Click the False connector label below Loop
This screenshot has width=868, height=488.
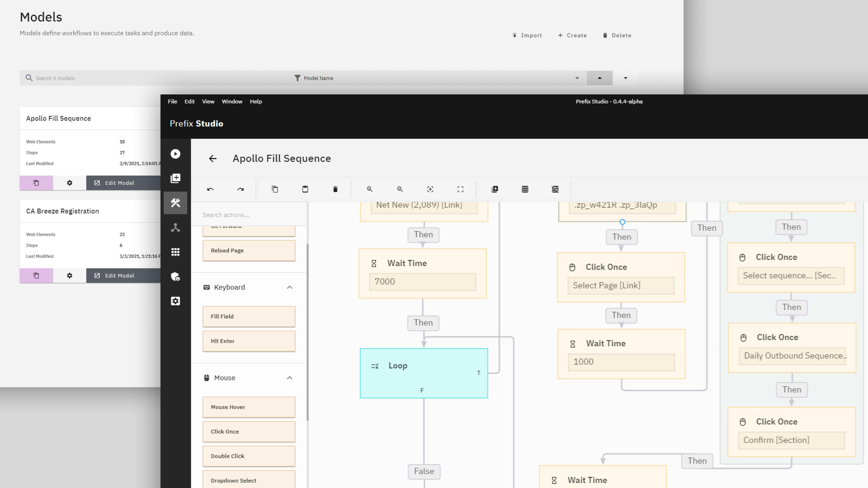click(x=424, y=472)
